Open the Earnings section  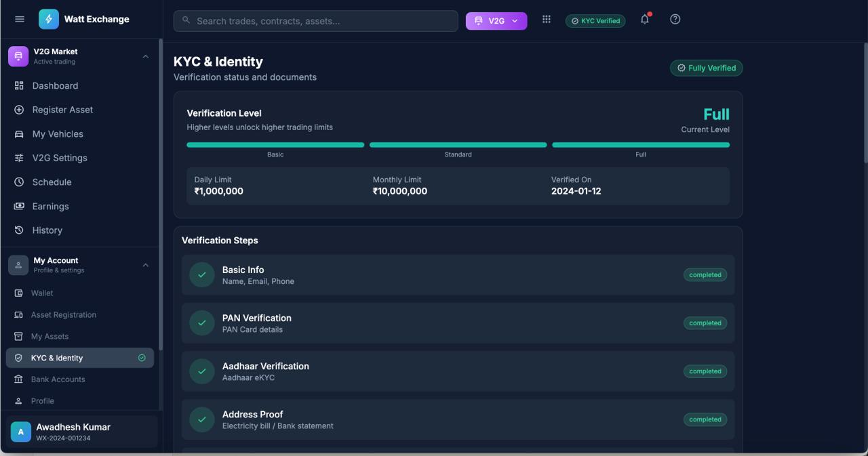point(50,206)
